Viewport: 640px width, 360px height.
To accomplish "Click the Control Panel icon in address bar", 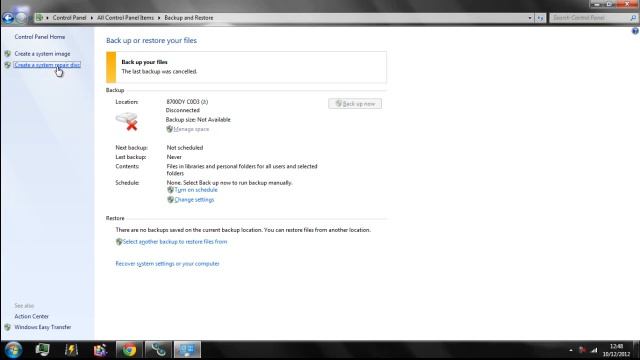I will (x=40, y=18).
